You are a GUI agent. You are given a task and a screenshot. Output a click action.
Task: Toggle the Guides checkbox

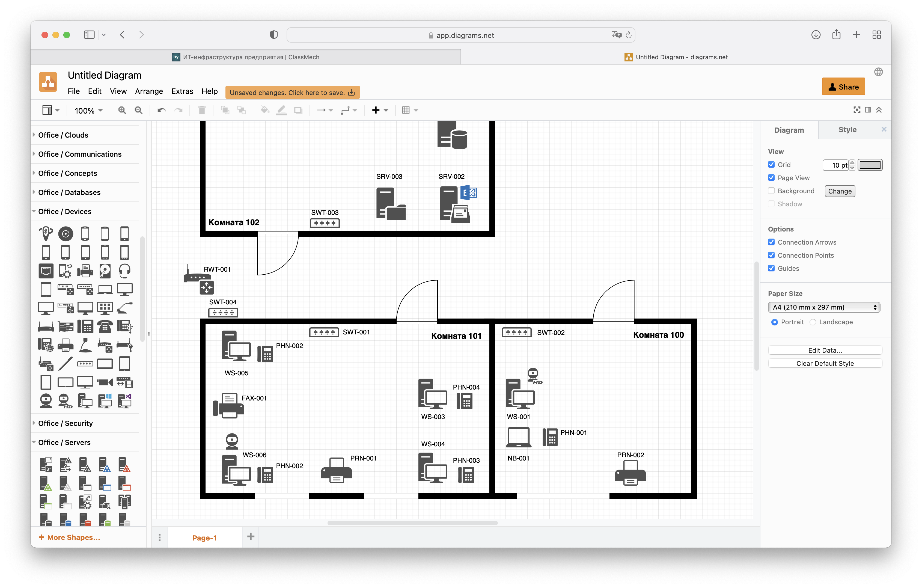(x=772, y=268)
